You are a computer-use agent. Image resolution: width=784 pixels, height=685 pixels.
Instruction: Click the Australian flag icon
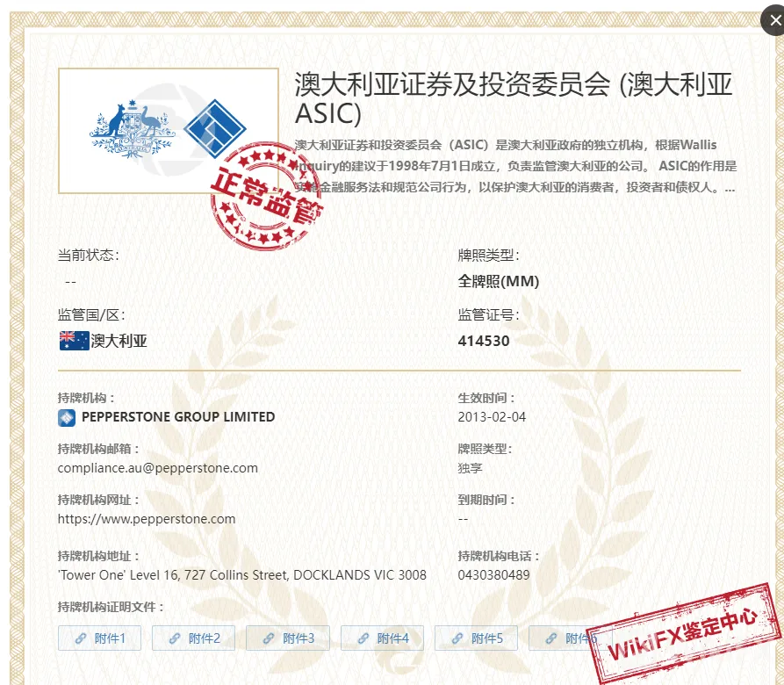[x=74, y=341]
